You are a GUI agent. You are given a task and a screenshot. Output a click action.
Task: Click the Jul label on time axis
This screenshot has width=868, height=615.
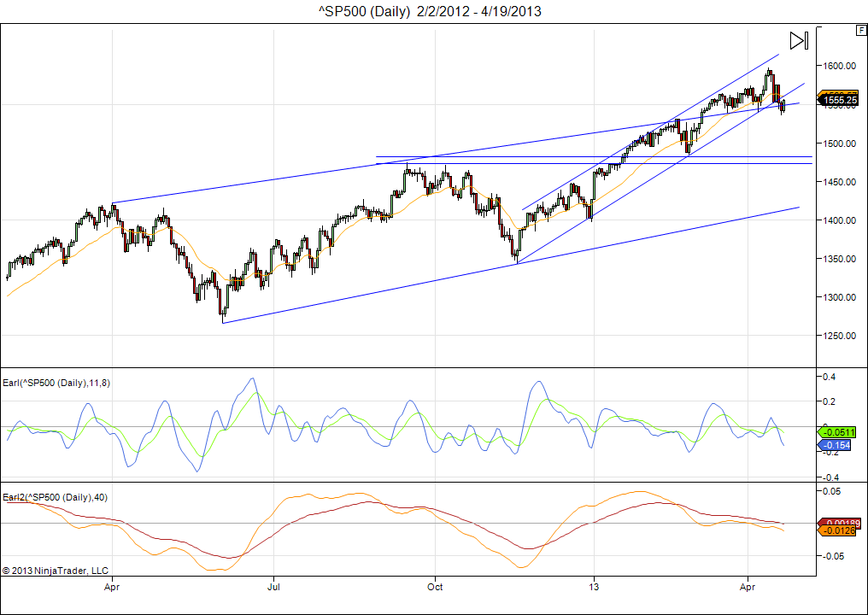click(x=274, y=588)
